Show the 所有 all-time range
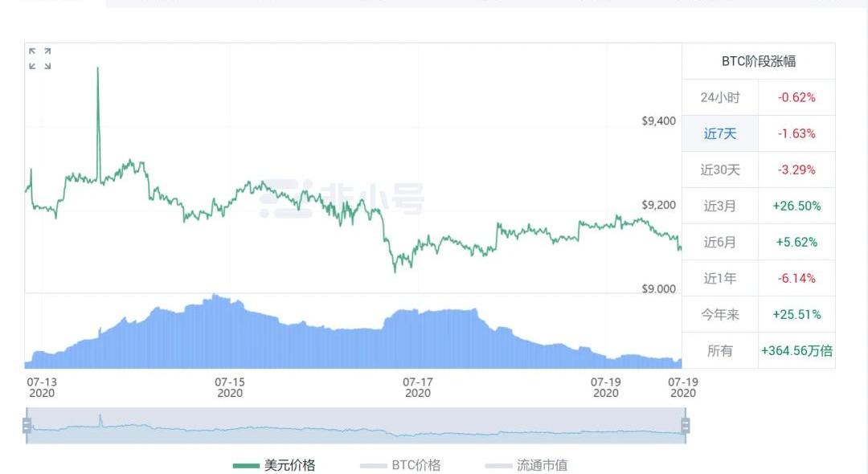The width and height of the screenshot is (868, 474). [719, 350]
